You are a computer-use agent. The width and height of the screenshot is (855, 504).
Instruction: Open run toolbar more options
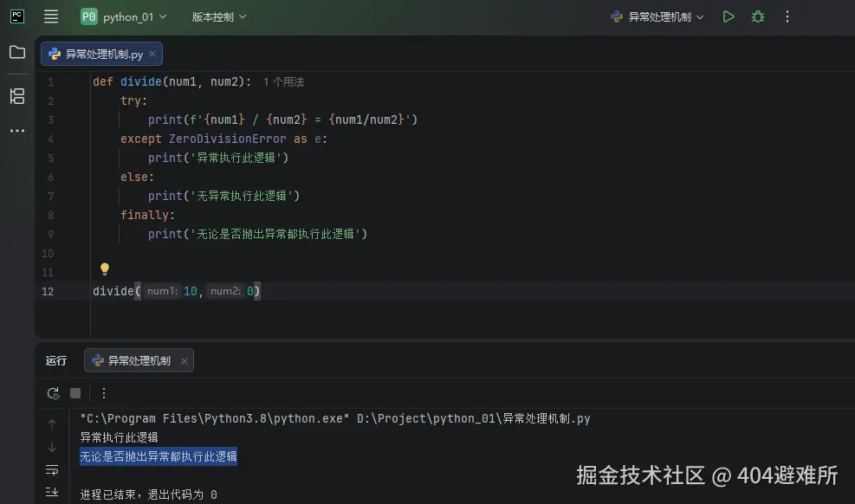pos(104,393)
